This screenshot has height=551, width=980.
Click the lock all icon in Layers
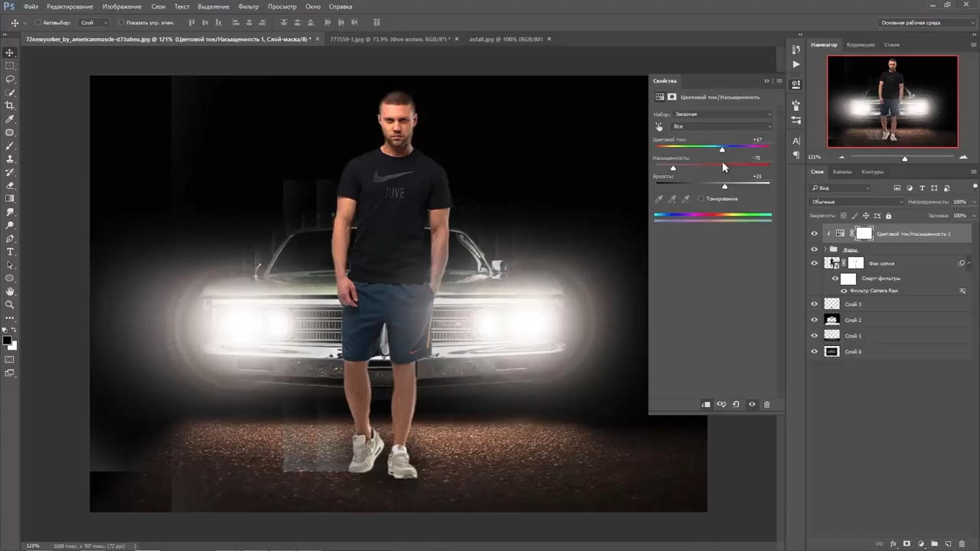[x=888, y=216]
